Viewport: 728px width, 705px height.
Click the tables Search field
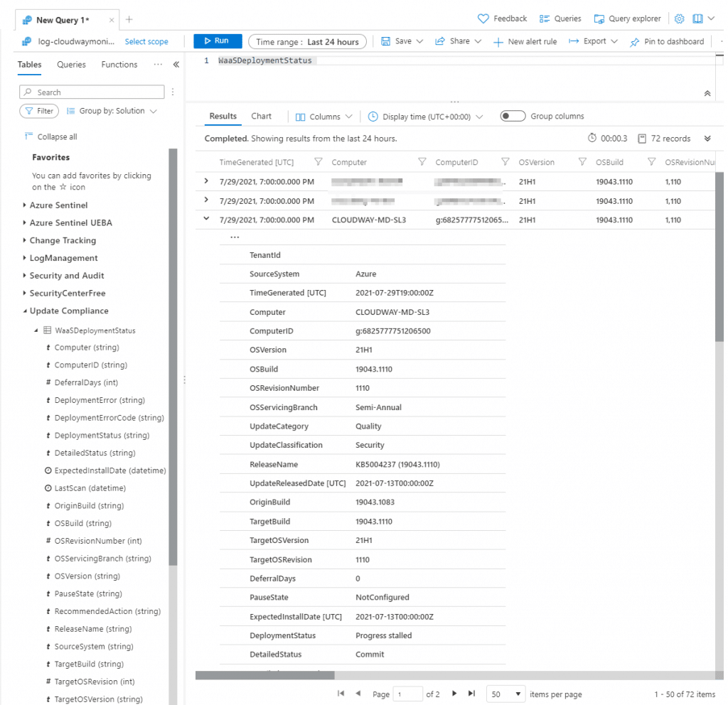(x=92, y=92)
